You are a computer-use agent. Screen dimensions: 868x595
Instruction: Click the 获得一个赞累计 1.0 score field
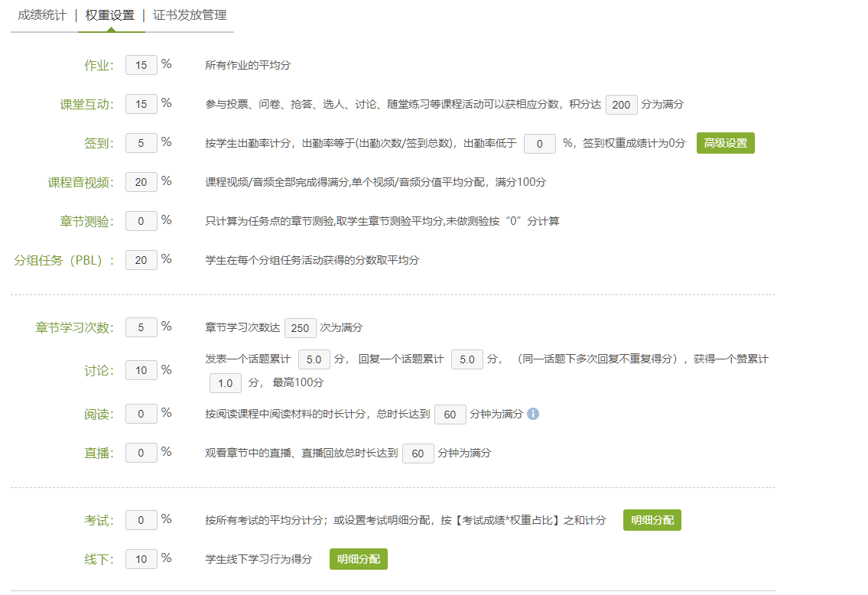click(226, 383)
